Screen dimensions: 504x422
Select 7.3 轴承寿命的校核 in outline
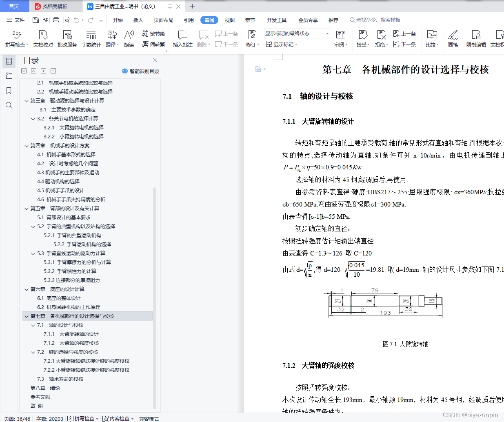[x=60, y=379]
